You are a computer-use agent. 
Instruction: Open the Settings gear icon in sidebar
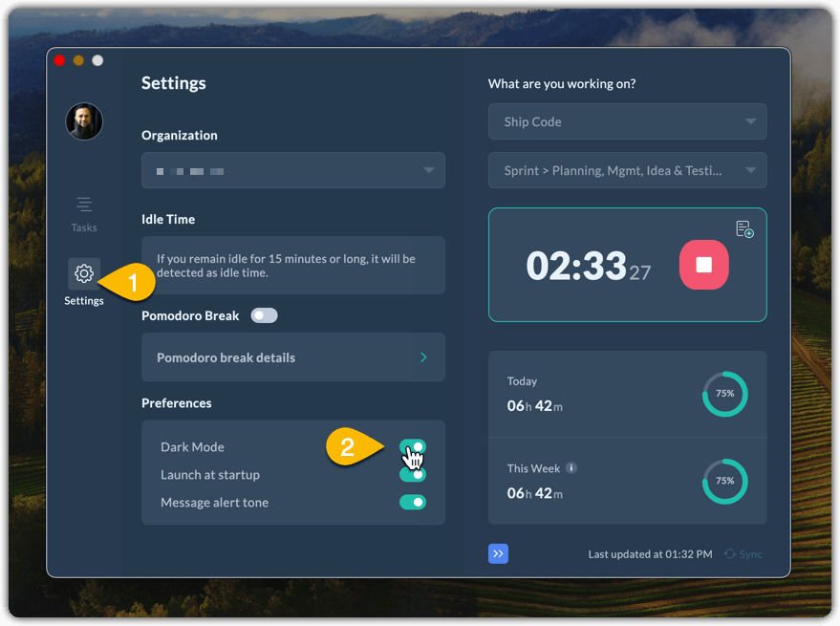coord(84,274)
